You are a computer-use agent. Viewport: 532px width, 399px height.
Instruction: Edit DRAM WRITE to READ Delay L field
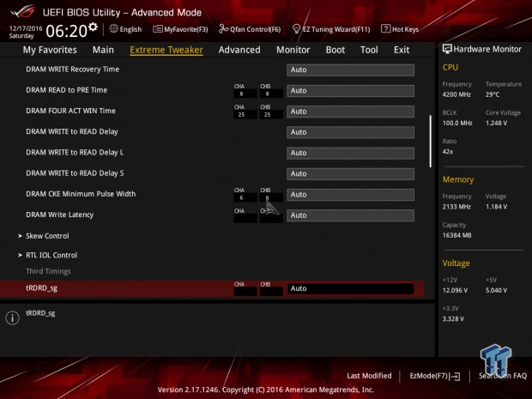pyautogui.click(x=350, y=153)
